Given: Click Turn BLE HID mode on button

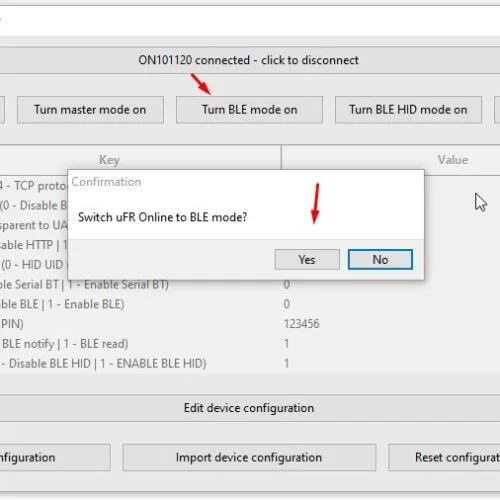Looking at the screenshot, I should [x=408, y=110].
